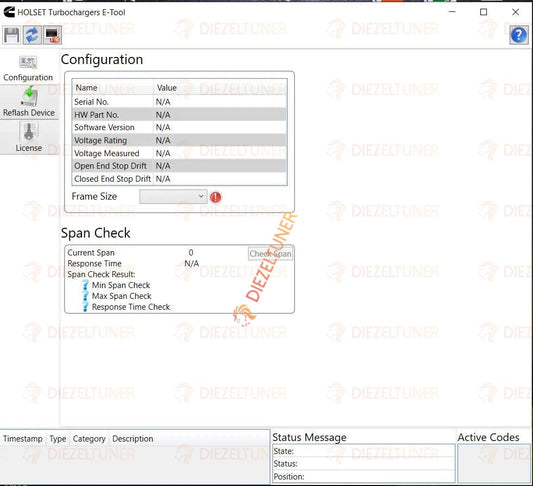Viewport: 533px width, 486px height.
Task: Click the Status field in Status Message
Action: (x=364, y=464)
